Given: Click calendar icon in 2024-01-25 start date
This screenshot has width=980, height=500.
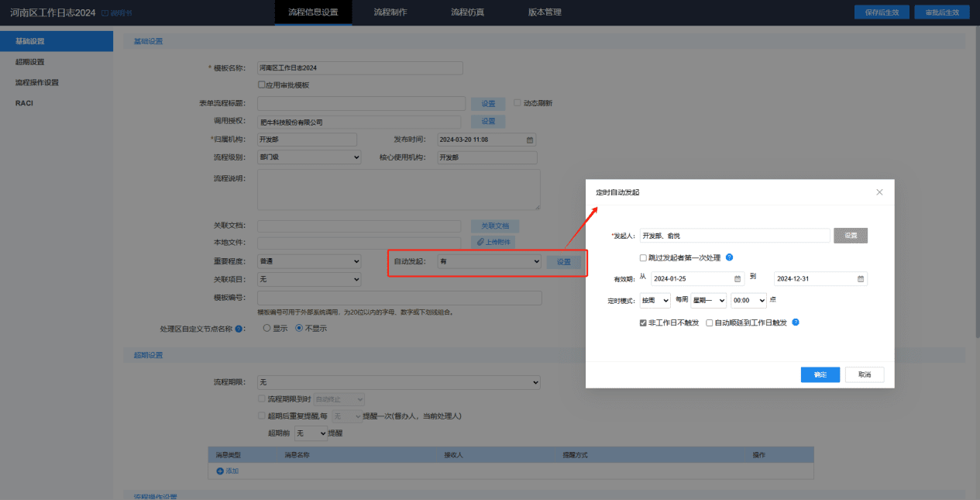Looking at the screenshot, I should coord(738,279).
